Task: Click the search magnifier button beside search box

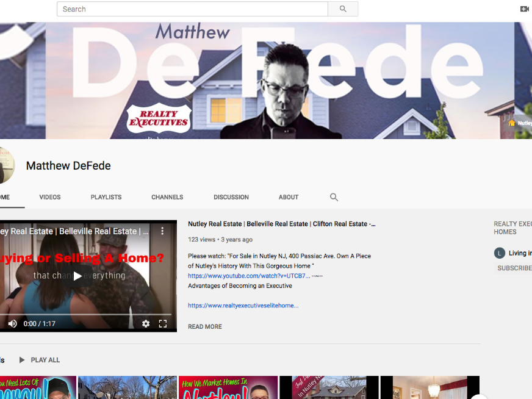Action: [343, 9]
